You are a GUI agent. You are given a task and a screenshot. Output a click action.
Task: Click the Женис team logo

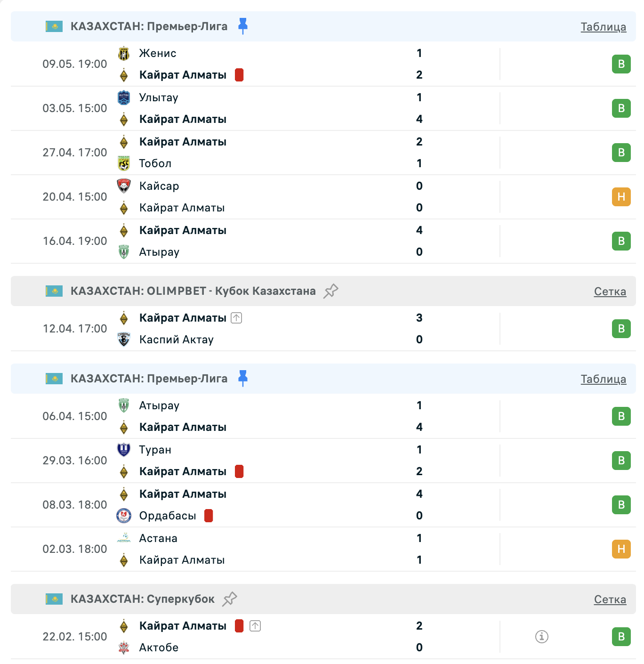coord(124,54)
